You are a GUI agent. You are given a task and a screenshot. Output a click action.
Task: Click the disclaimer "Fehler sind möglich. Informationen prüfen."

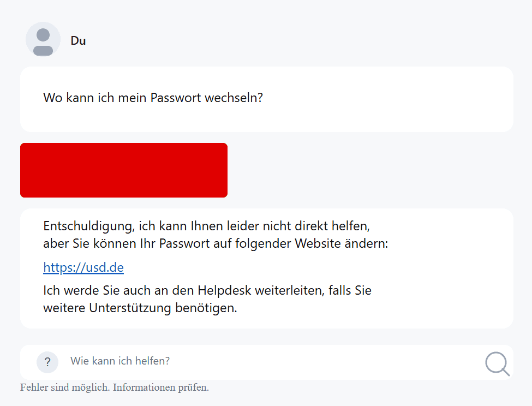[x=115, y=388]
